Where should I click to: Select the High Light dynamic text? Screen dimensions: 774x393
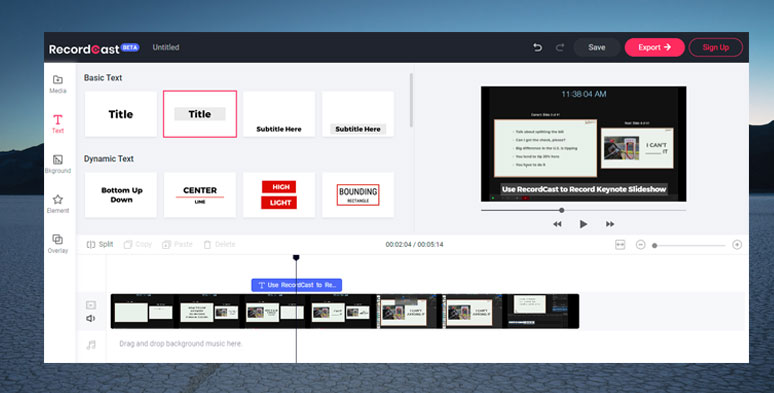point(279,195)
